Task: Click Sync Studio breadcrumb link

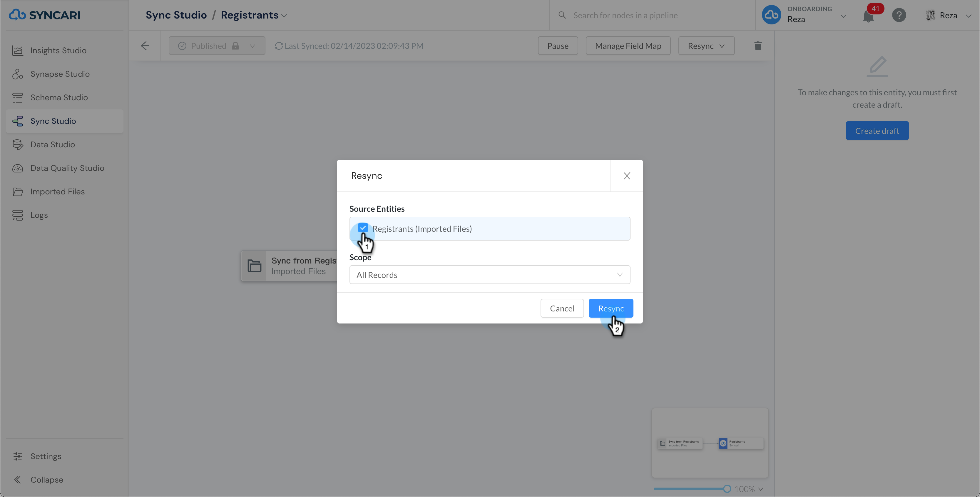Action: pyautogui.click(x=176, y=15)
